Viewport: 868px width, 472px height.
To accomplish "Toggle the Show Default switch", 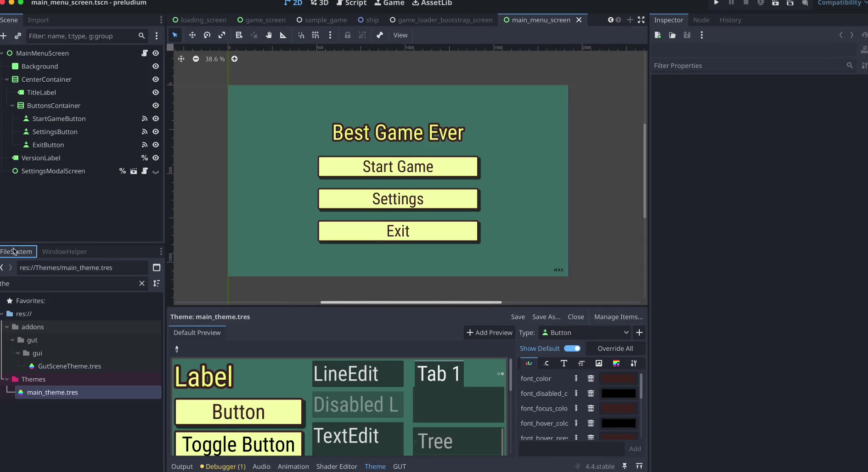I will [x=572, y=348].
